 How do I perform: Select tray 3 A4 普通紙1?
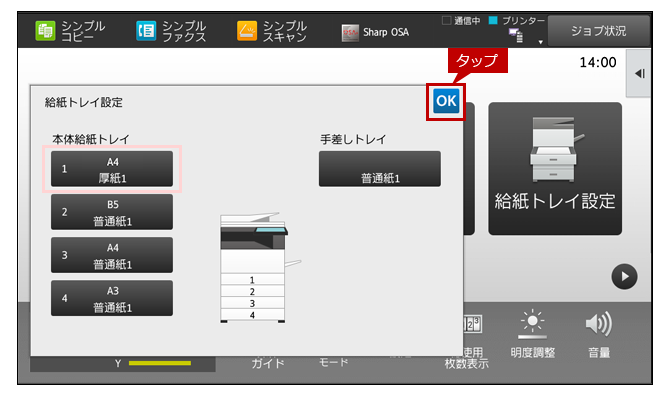coord(112,255)
